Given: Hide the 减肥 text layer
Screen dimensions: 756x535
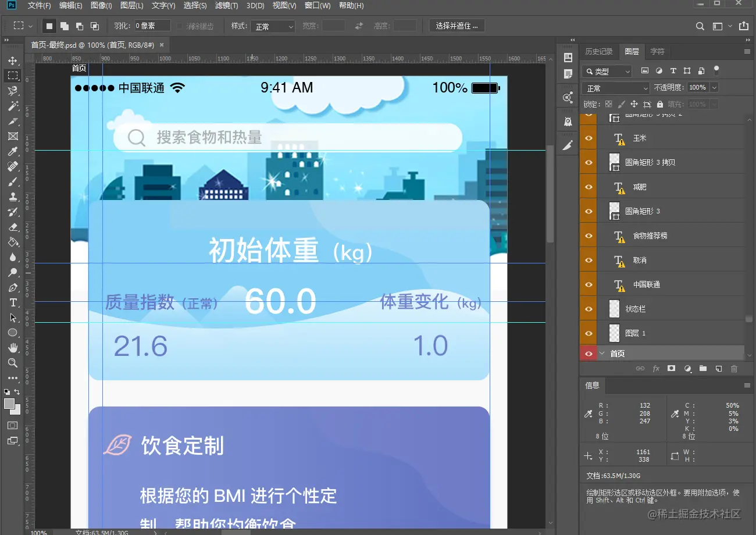Looking at the screenshot, I should (x=589, y=187).
